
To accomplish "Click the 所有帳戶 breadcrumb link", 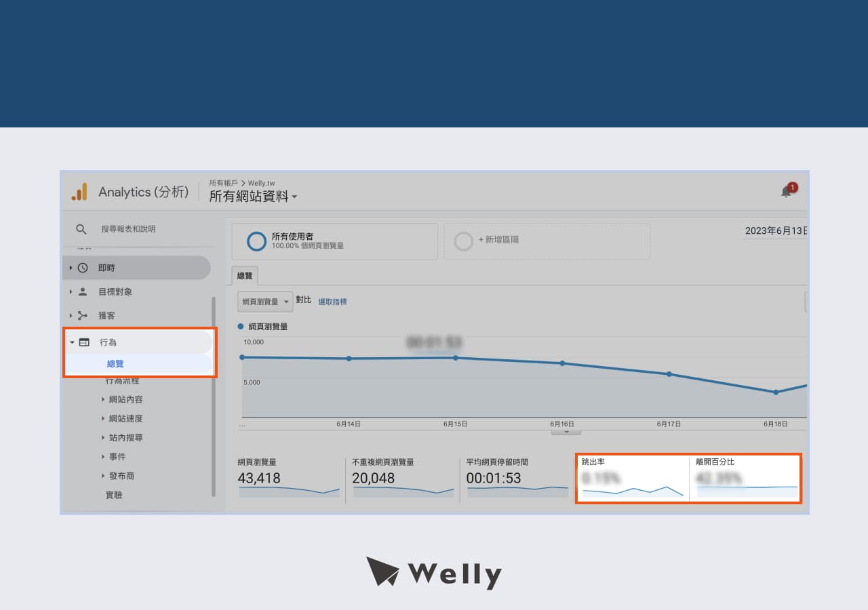I will [223, 183].
